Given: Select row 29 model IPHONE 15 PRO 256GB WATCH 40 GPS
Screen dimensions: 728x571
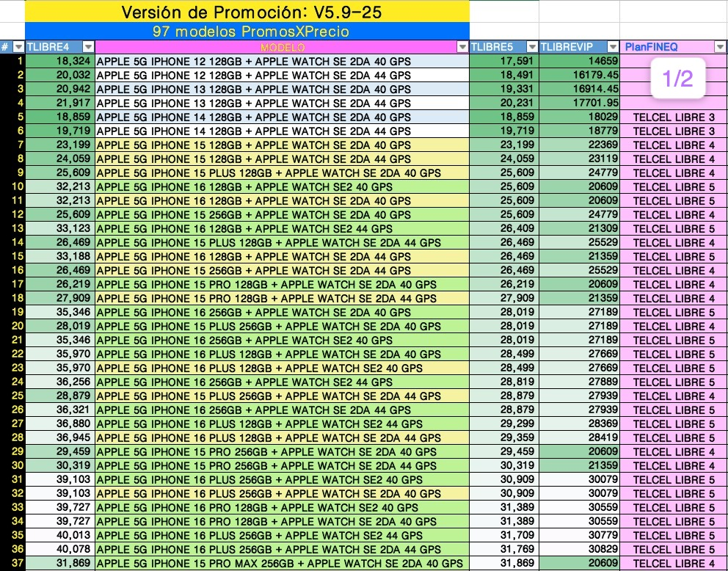Looking at the screenshot, I should point(283,451).
